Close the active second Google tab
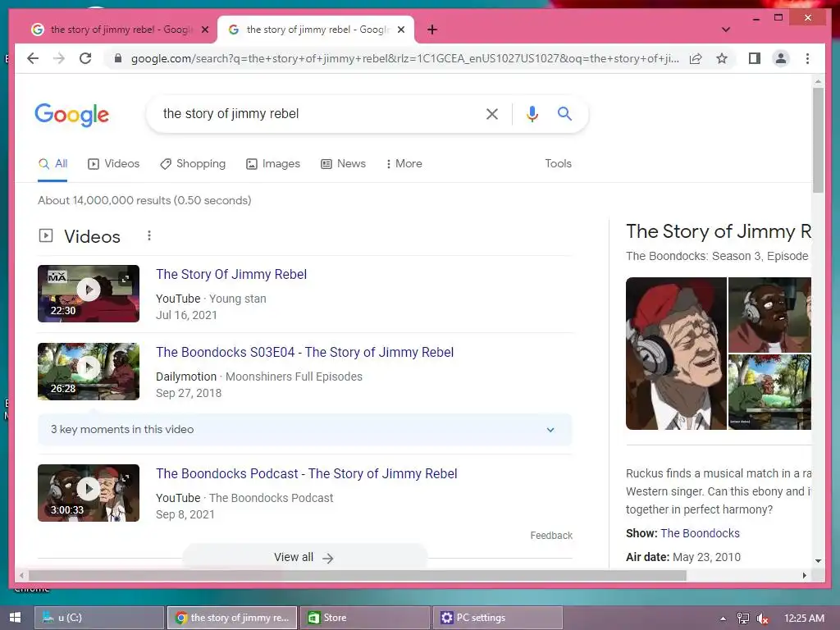Viewport: 840px width, 630px height. 400,30
